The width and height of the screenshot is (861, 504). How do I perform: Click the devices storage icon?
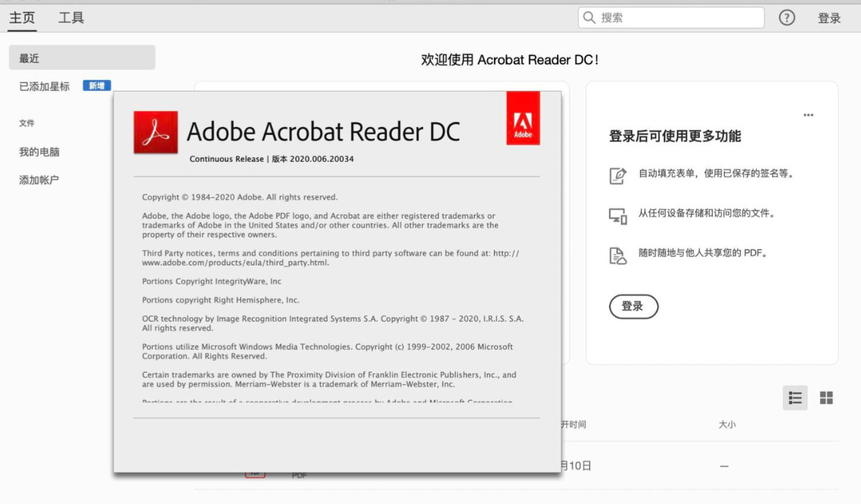[x=618, y=217]
